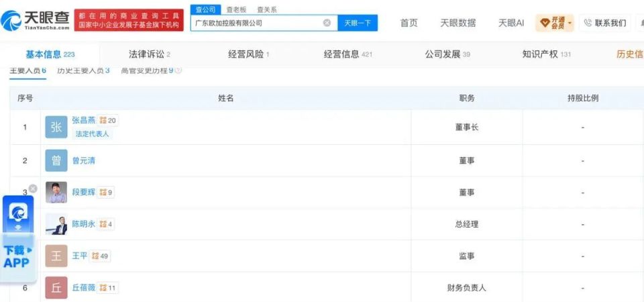
Task: Open 张昌燕's company count badge 20
Action: point(108,120)
